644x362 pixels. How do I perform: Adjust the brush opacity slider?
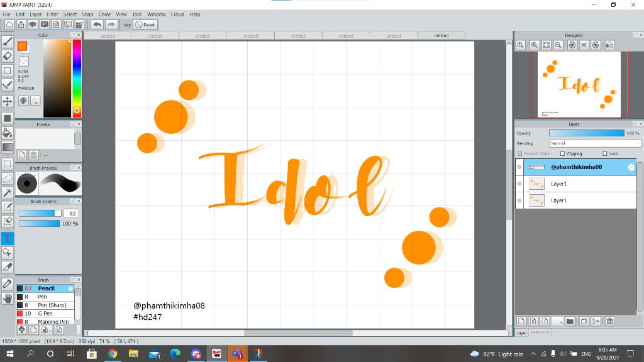[x=39, y=224]
